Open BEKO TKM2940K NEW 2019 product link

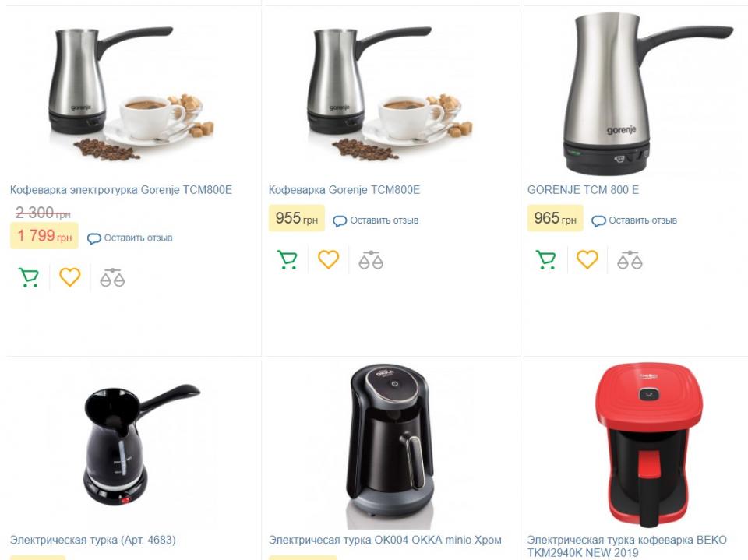click(626, 546)
